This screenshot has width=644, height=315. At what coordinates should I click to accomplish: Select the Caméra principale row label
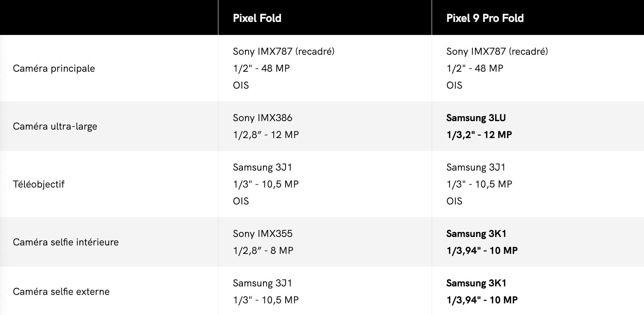[54, 69]
